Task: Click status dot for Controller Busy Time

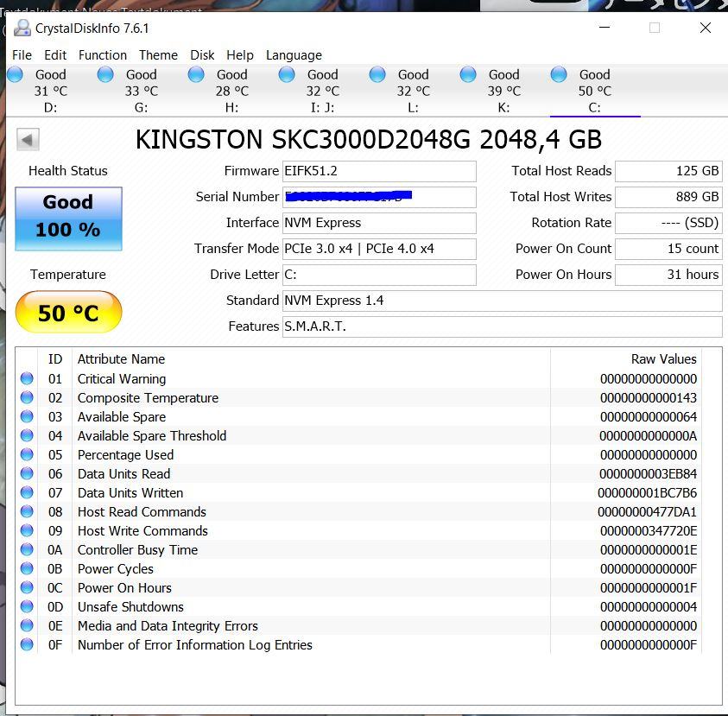Action: click(x=27, y=549)
